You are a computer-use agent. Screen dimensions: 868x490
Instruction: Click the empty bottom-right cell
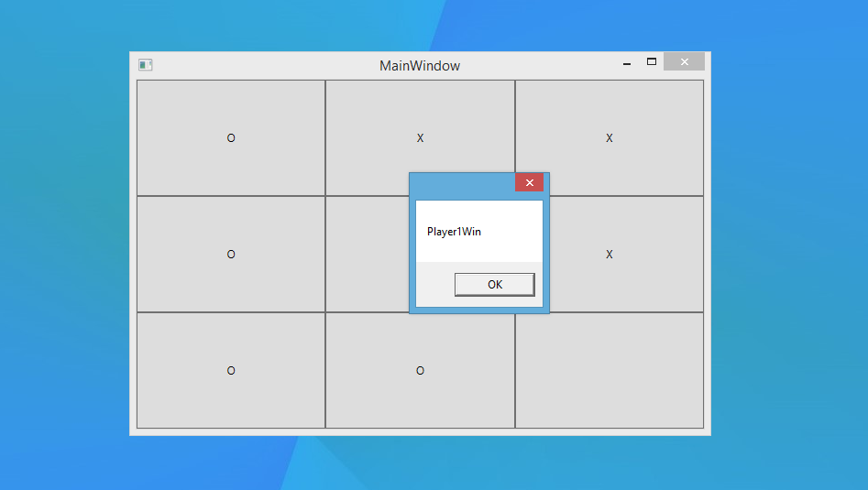click(x=609, y=370)
